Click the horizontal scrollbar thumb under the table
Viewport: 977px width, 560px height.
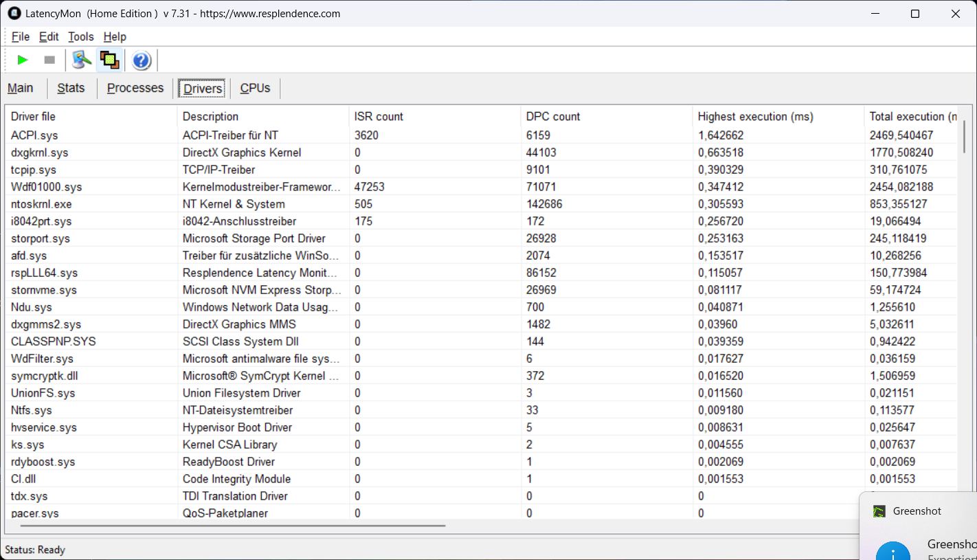pos(233,526)
